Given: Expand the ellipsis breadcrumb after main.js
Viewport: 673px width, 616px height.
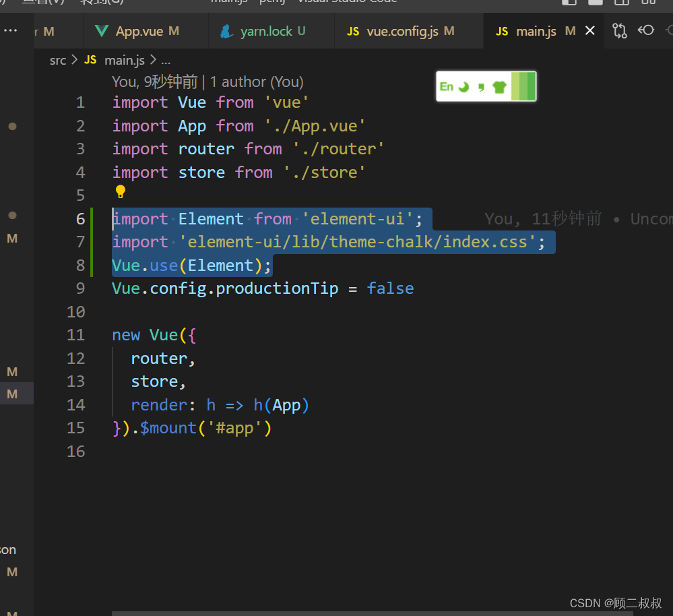Looking at the screenshot, I should [x=166, y=60].
